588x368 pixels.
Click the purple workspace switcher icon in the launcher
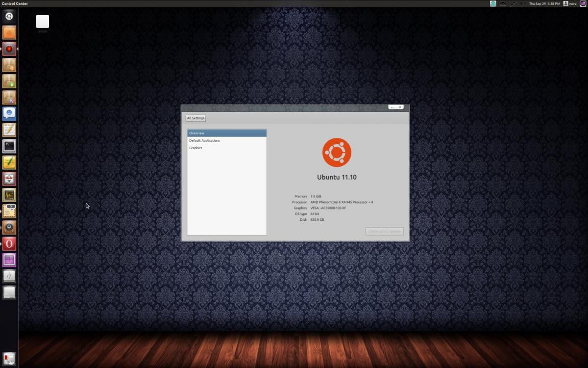coord(8,260)
